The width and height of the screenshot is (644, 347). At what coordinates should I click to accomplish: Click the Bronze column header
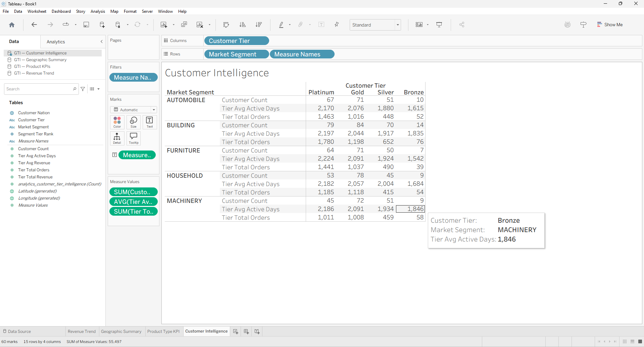pyautogui.click(x=413, y=92)
